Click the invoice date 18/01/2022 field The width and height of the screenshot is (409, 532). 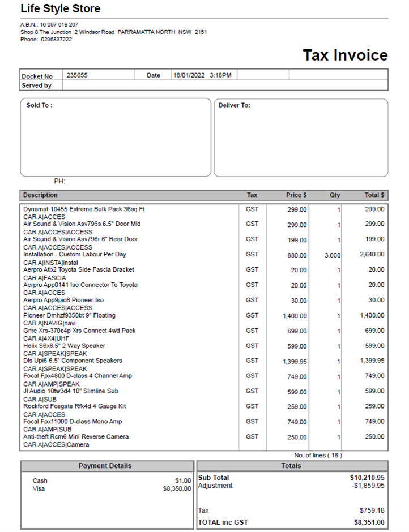[202, 75]
